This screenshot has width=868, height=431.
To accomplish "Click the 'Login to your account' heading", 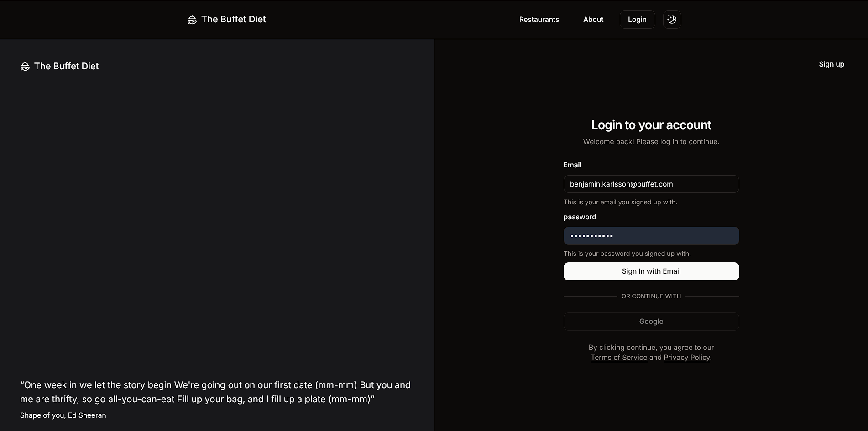I will [651, 125].
